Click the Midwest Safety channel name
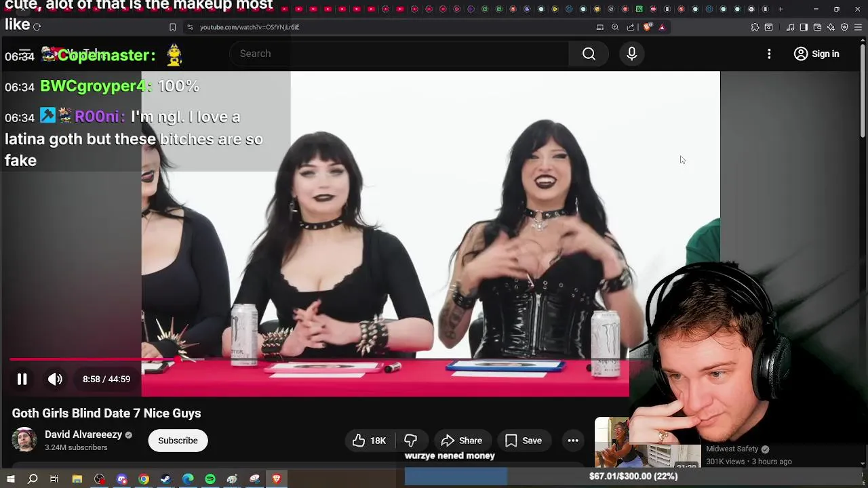Viewport: 868px width, 488px height. click(732, 449)
